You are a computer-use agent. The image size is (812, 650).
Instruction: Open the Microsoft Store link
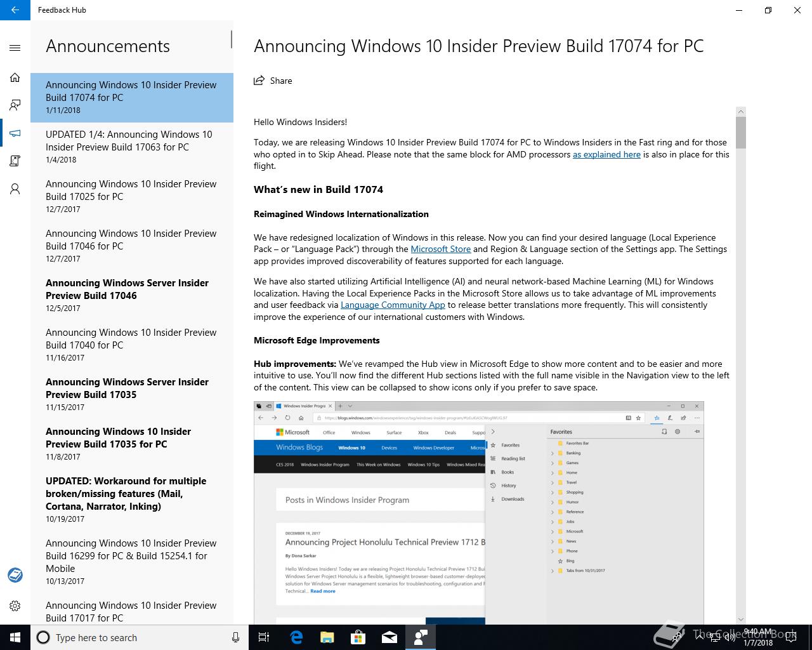click(x=440, y=249)
